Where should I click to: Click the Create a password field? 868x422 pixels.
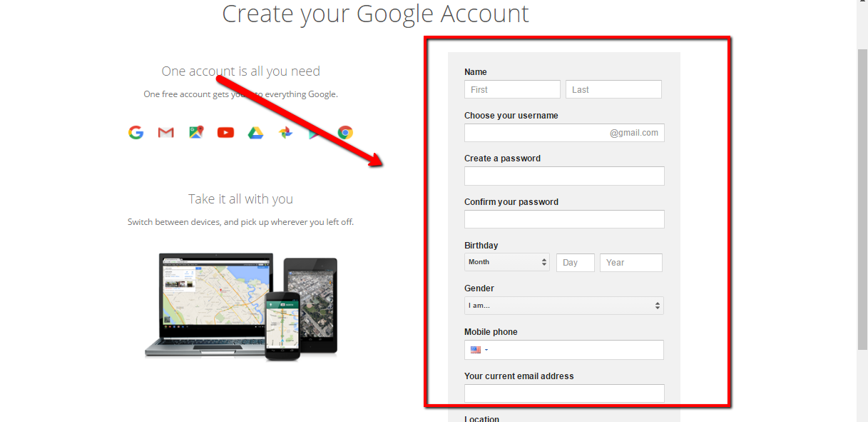pyautogui.click(x=564, y=176)
